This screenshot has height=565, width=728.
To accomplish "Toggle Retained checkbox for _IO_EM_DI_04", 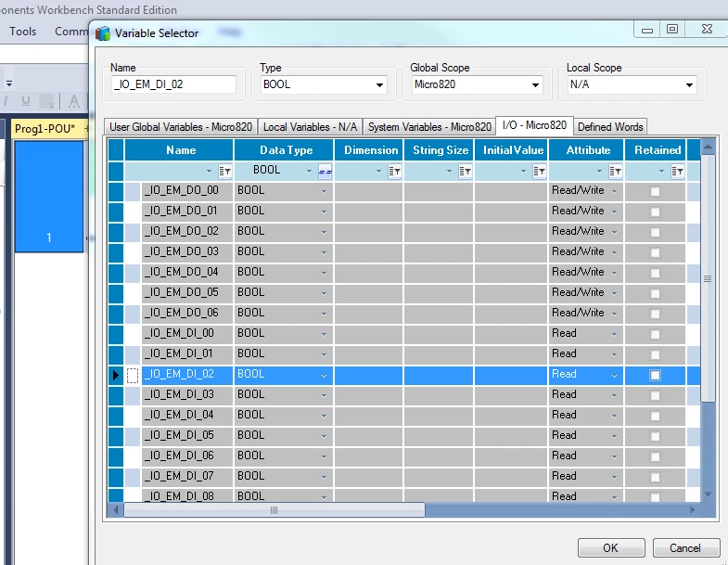I will point(655,416).
